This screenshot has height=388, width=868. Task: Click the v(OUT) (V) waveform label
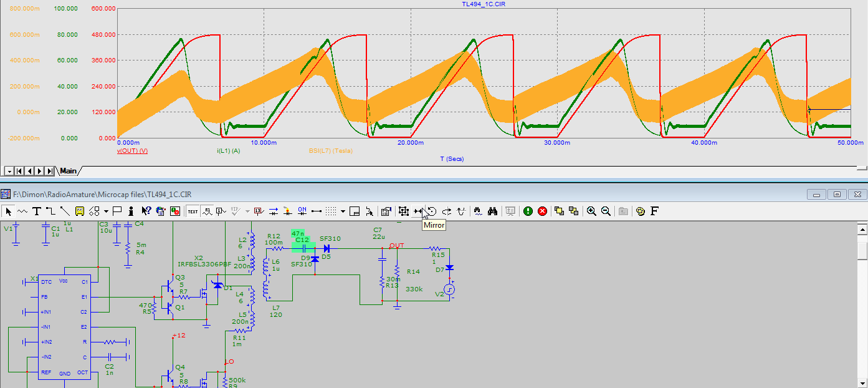pyautogui.click(x=132, y=151)
